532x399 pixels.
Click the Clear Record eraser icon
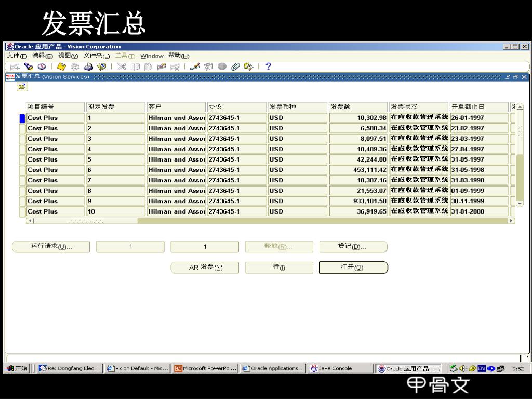tap(162, 66)
